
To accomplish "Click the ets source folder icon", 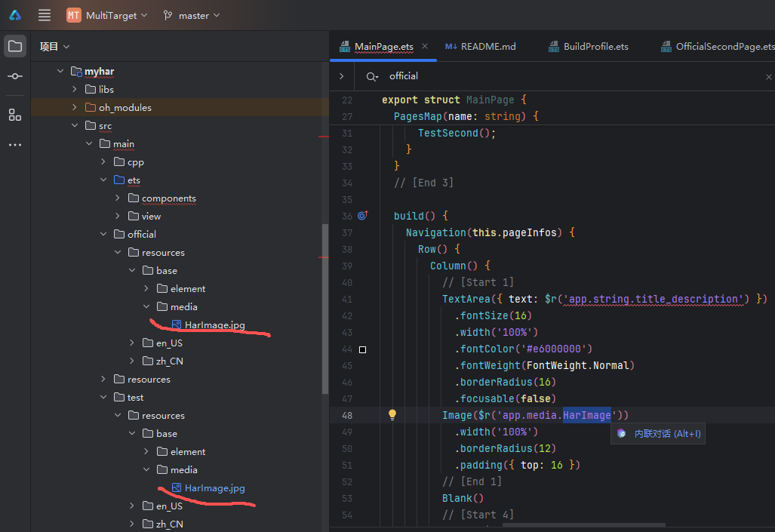I will click(x=119, y=180).
